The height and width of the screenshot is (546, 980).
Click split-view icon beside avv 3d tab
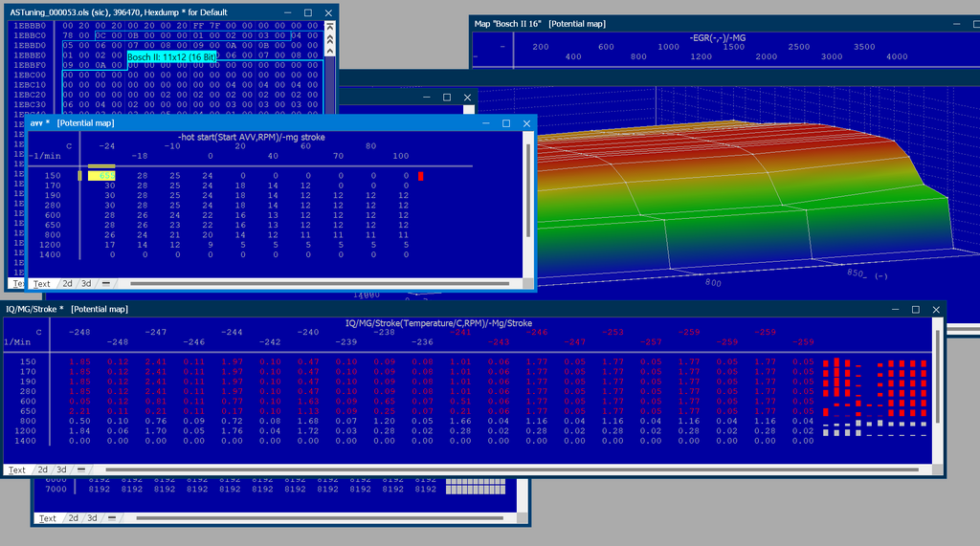(x=106, y=284)
